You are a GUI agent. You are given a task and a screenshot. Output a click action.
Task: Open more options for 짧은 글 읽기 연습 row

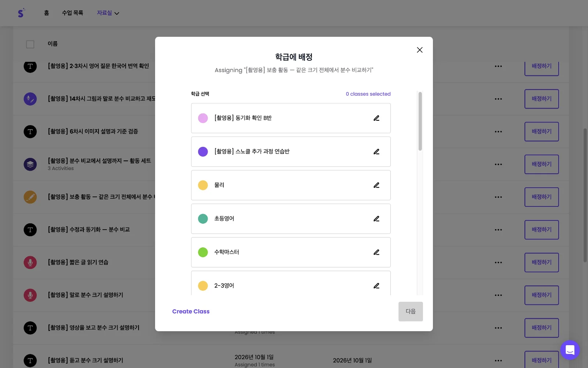click(x=498, y=262)
